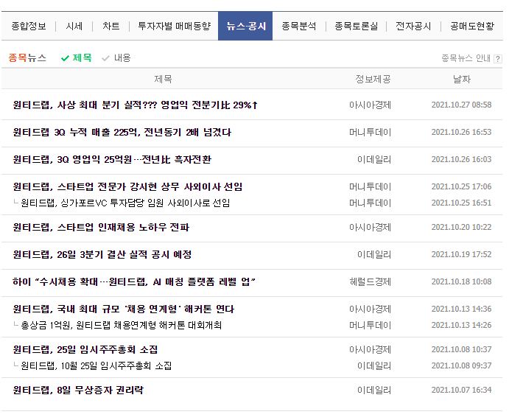Switch to 종목토론실 tab
Screen dimensions: 509x420
(356, 26)
